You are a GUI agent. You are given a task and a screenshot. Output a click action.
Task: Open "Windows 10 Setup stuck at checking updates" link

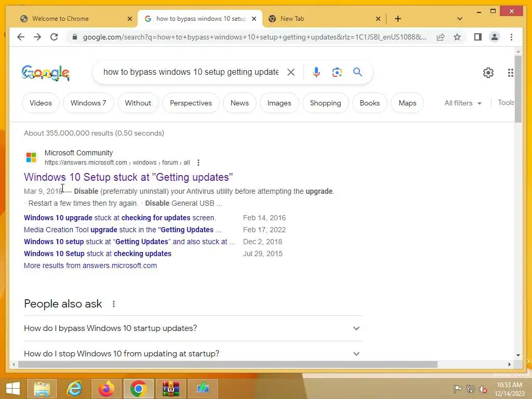[x=97, y=254]
